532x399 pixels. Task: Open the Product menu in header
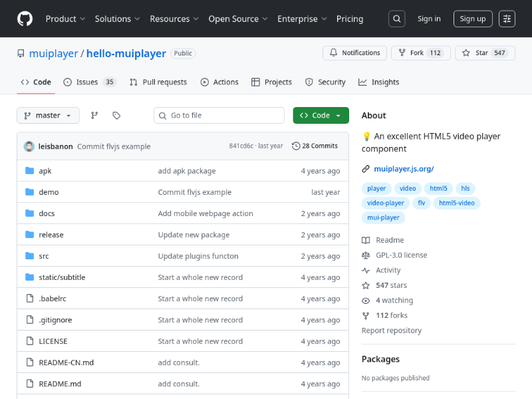[x=65, y=19]
